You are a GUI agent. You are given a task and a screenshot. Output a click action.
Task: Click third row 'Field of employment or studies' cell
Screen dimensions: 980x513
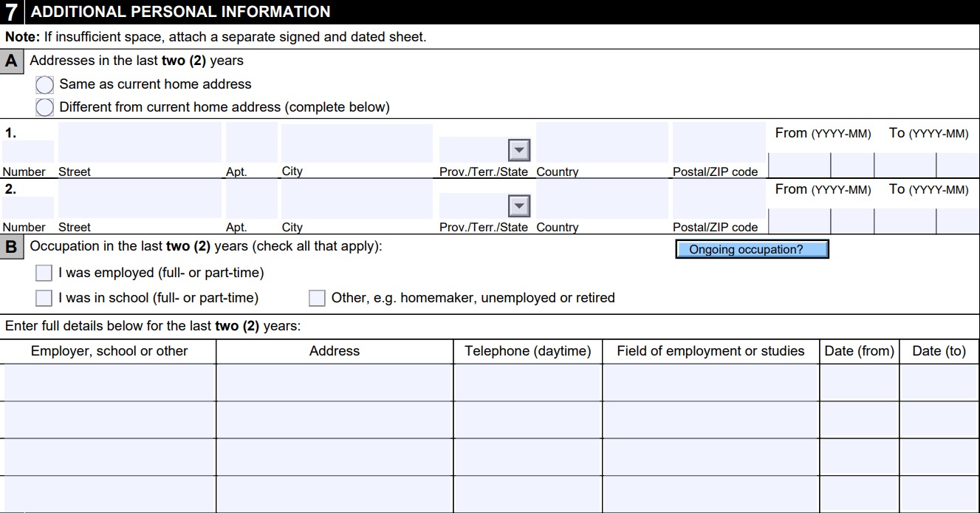(x=711, y=457)
